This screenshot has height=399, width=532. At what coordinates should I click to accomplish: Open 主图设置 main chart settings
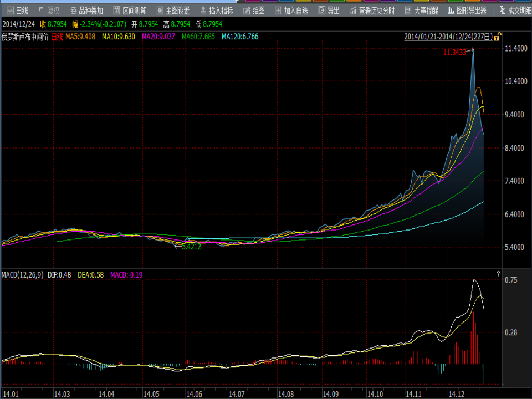(x=173, y=11)
